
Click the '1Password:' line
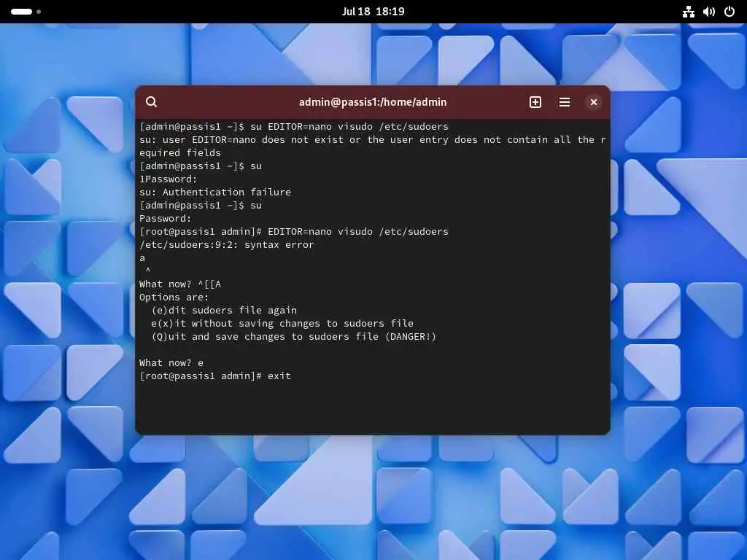pos(169,179)
